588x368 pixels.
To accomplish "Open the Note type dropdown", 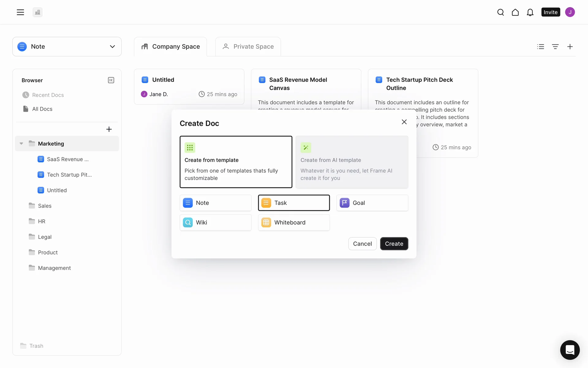I will point(67,47).
